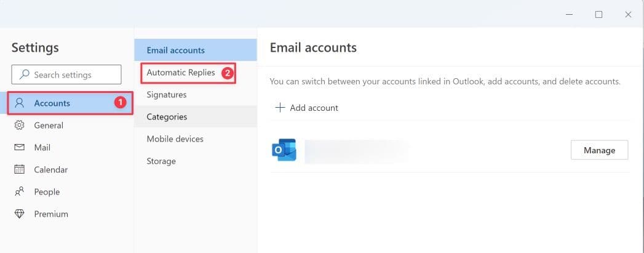Click the Accounts person icon
The height and width of the screenshot is (253, 644).
(x=19, y=103)
